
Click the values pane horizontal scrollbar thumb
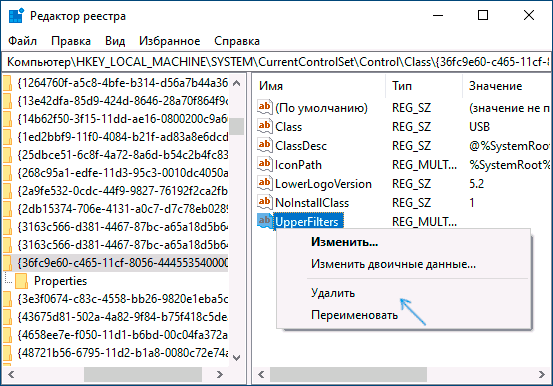click(x=348, y=374)
